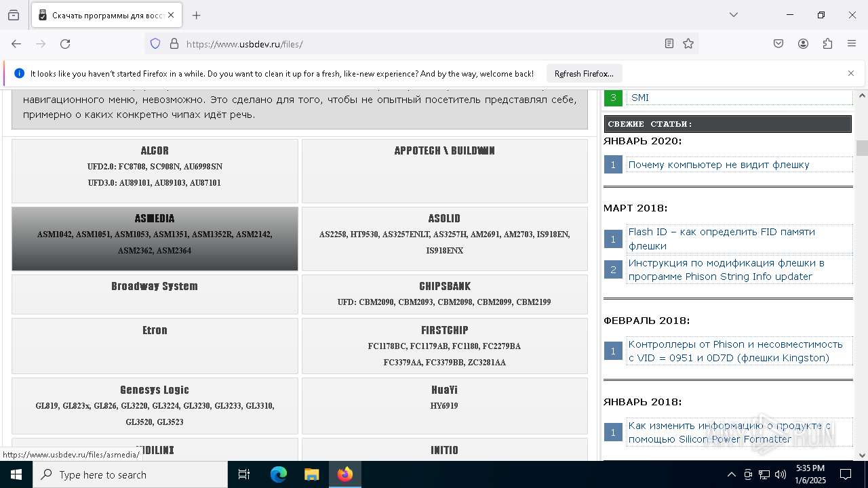Click the Refresh Firefox button
The width and height of the screenshot is (868, 488).
pyautogui.click(x=584, y=73)
